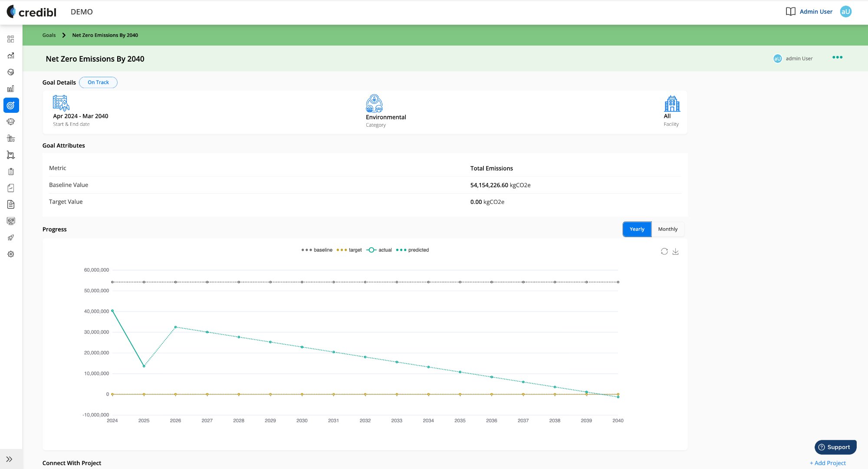Image resolution: width=868 pixels, height=469 pixels.
Task: Download the progress chart
Action: [x=675, y=251]
